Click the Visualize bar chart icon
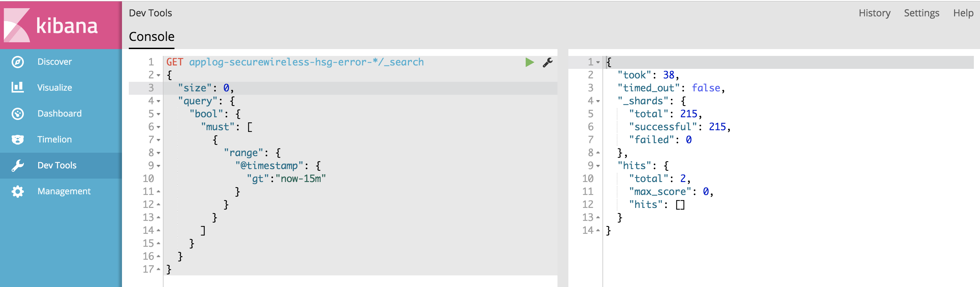The image size is (980, 287). click(17, 88)
